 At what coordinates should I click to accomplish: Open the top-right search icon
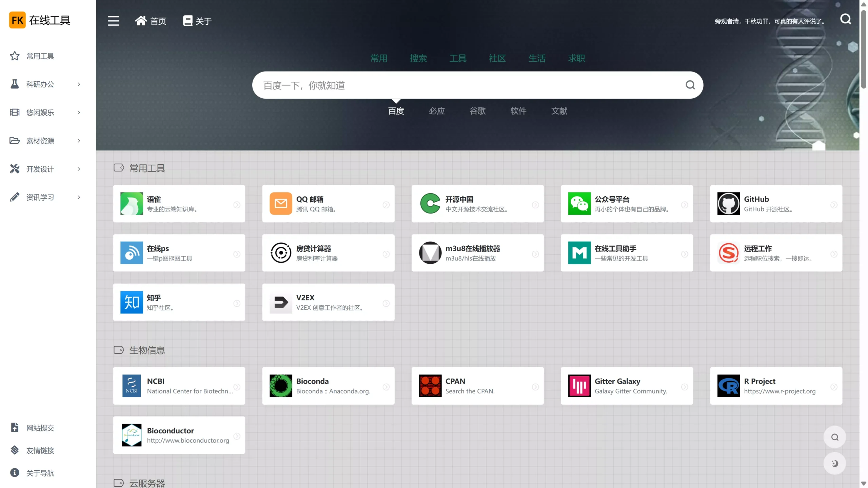pyautogui.click(x=845, y=19)
